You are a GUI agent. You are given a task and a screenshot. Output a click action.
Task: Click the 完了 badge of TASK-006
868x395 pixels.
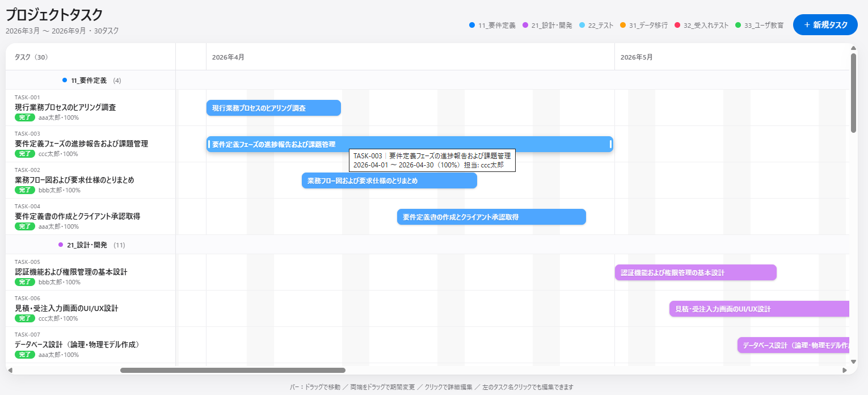click(25, 318)
